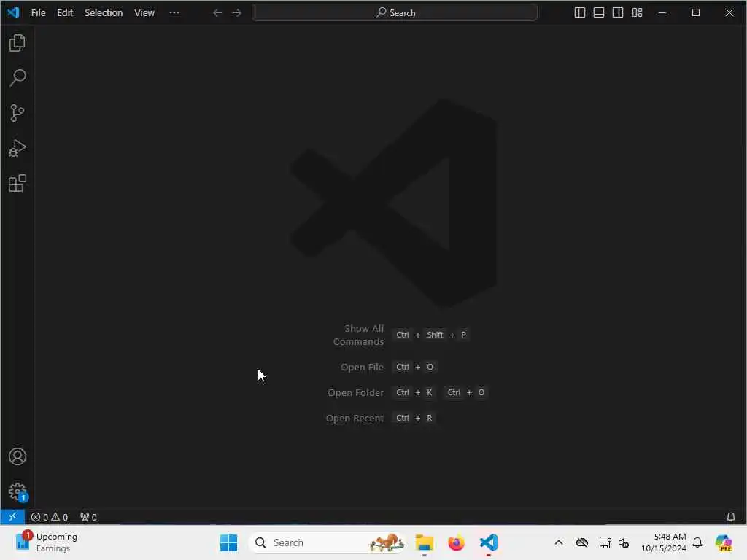The width and height of the screenshot is (747, 560).
Task: Click the Open File label
Action: [x=362, y=367]
